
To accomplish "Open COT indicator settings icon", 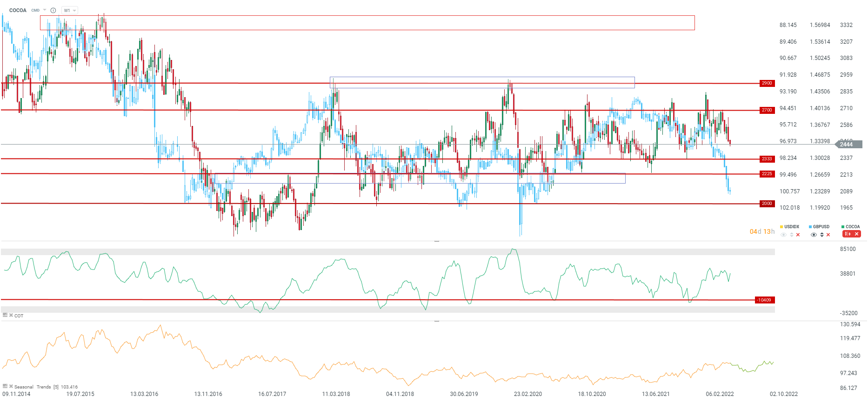I will click(5, 315).
